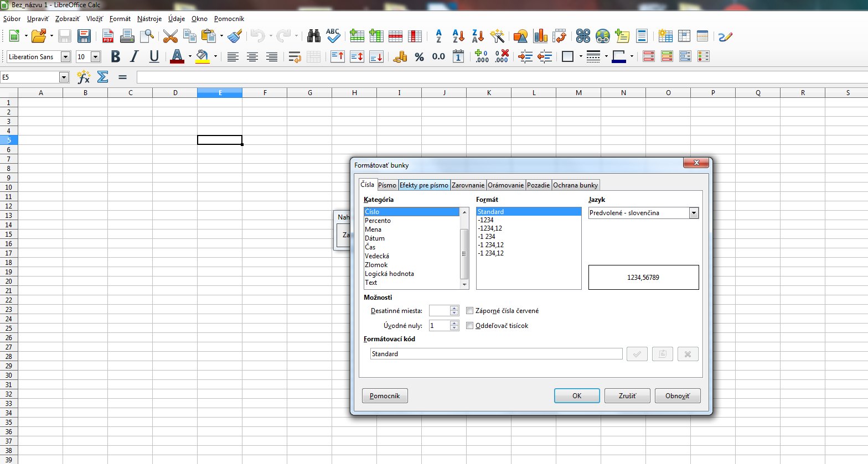The image size is (868, 464).
Task: Open the Jazyk language dropdown
Action: click(694, 213)
